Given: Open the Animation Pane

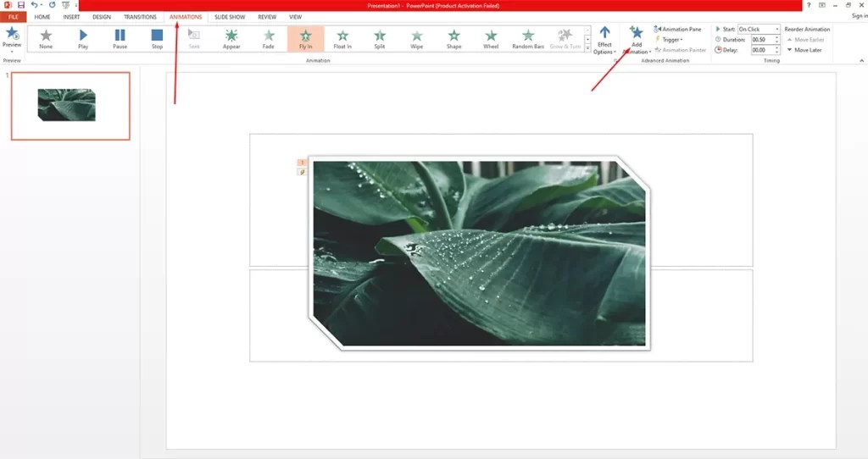Looking at the screenshot, I should [x=677, y=30].
